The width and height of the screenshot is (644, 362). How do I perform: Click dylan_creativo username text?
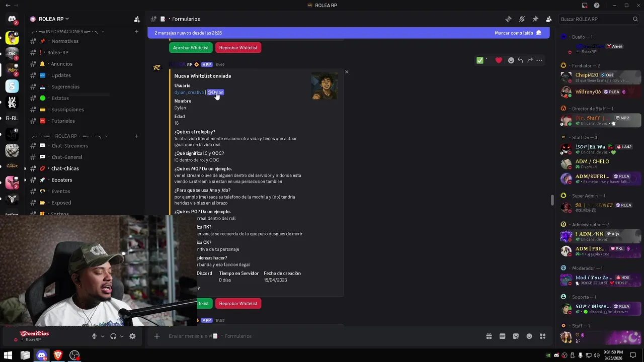[189, 93]
